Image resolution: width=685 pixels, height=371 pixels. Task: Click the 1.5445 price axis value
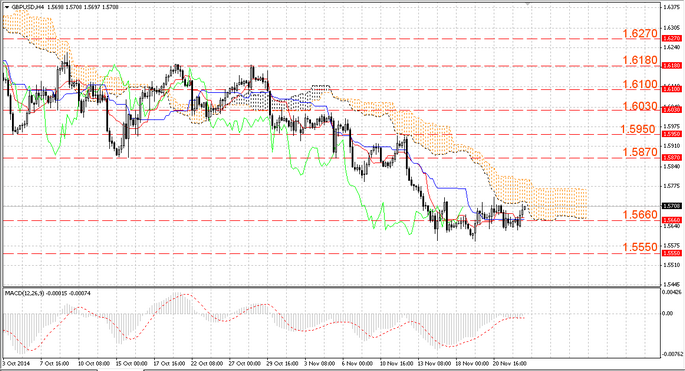pos(671,284)
